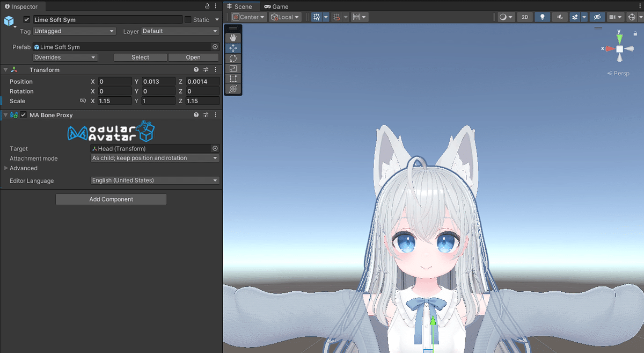Select the Scale tool
This screenshot has width=644, height=353.
233,69
